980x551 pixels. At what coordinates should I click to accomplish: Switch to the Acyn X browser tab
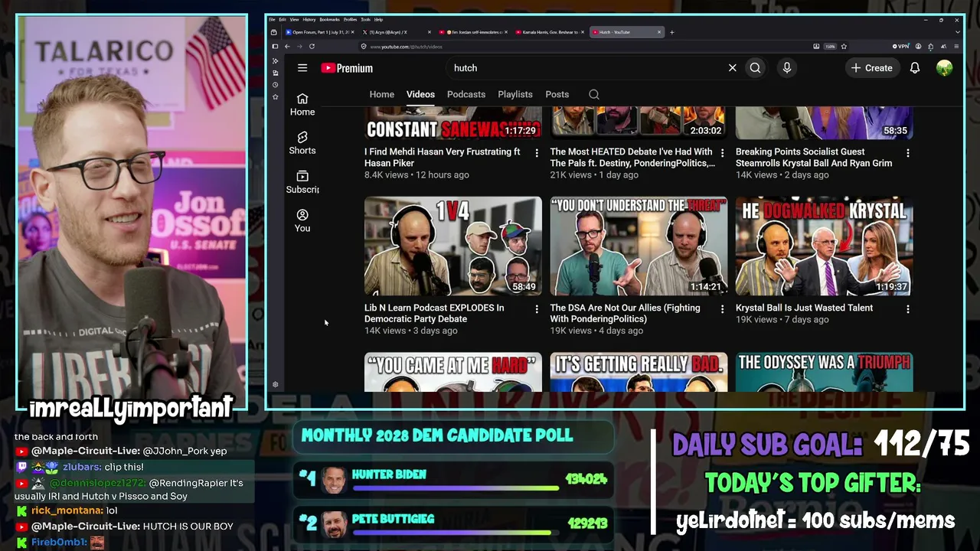(x=397, y=32)
